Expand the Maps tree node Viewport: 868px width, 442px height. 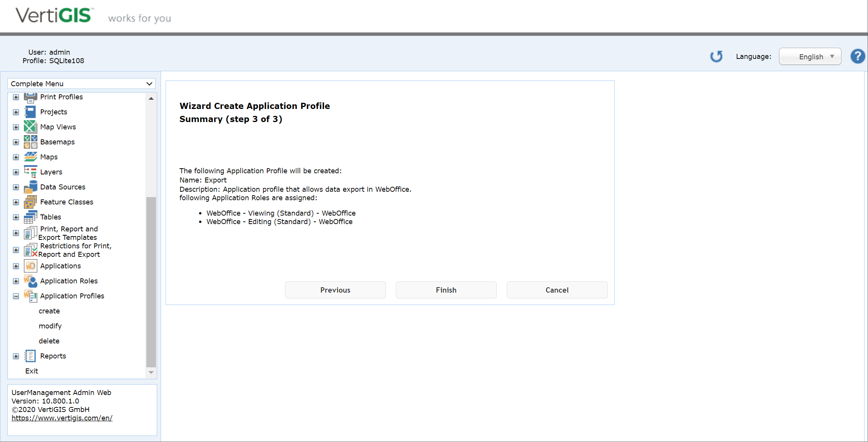[16, 157]
